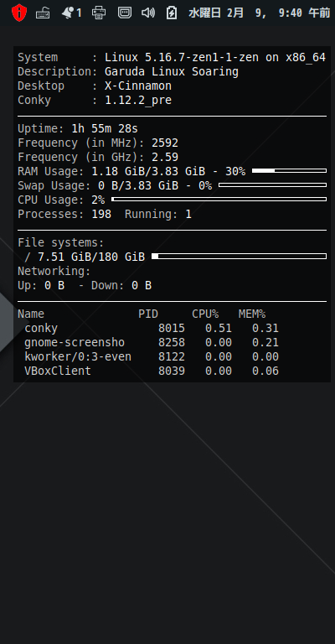Click the Garuda Linux Soaring description

pyautogui.click(x=172, y=72)
